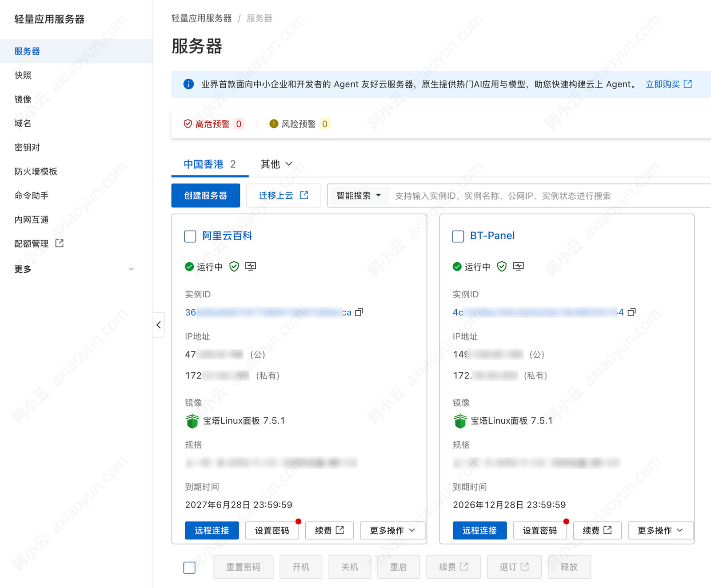Click the 创建服务器 button
The width and height of the screenshot is (711, 588).
pyautogui.click(x=206, y=196)
